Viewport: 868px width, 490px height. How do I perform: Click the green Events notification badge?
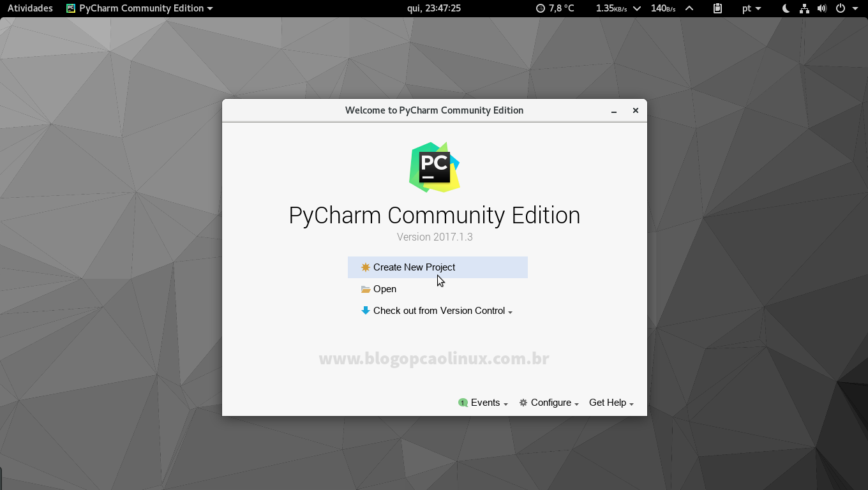tap(463, 403)
